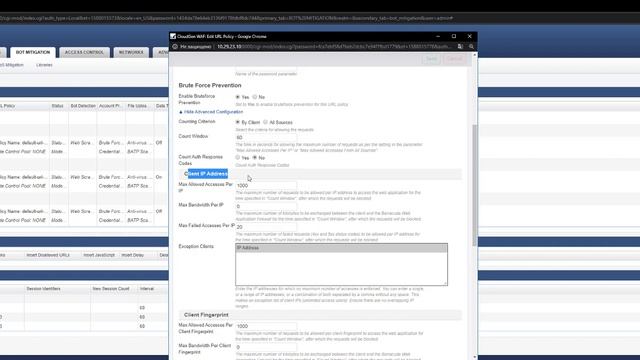Click the Count Window input field
This screenshot has height=360, width=640.
click(266, 138)
